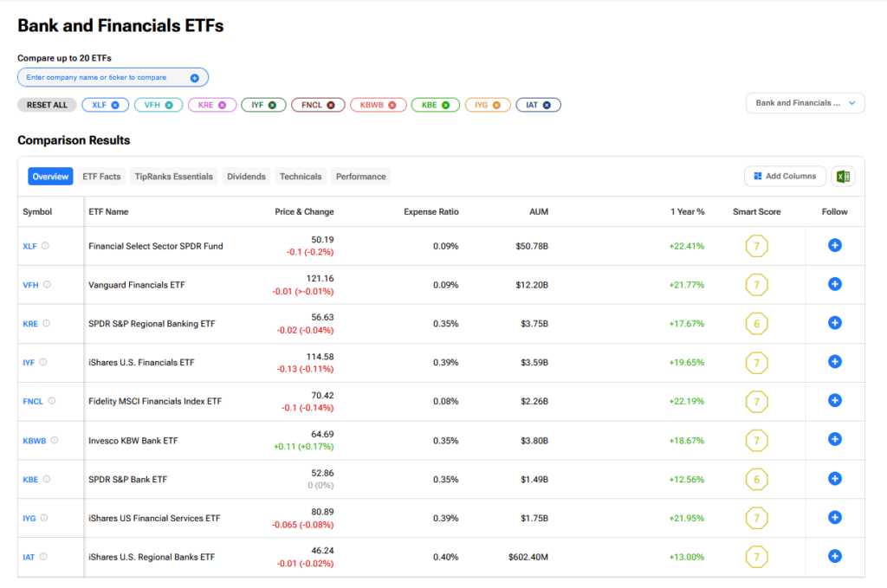Remove KRE chip from comparison
Image resolution: width=887 pixels, height=588 pixels.
223,105
